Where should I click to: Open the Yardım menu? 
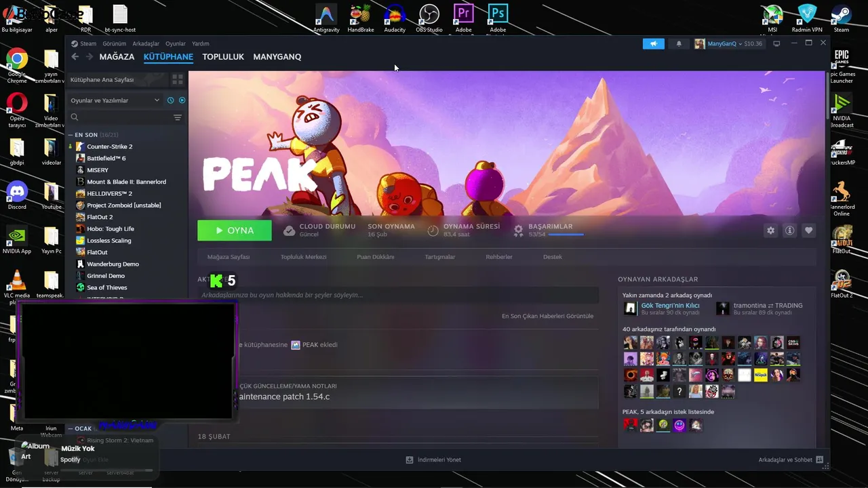(201, 43)
